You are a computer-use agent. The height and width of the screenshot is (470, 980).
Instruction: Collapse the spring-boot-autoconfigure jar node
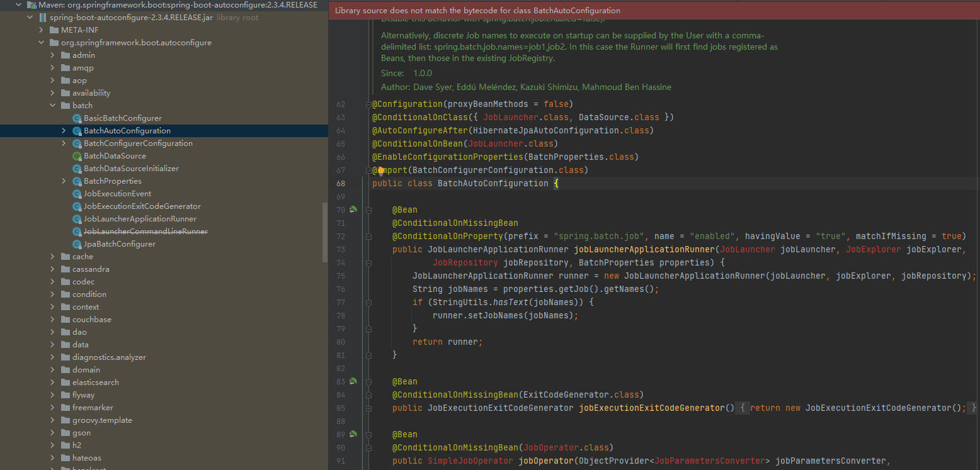(30, 18)
